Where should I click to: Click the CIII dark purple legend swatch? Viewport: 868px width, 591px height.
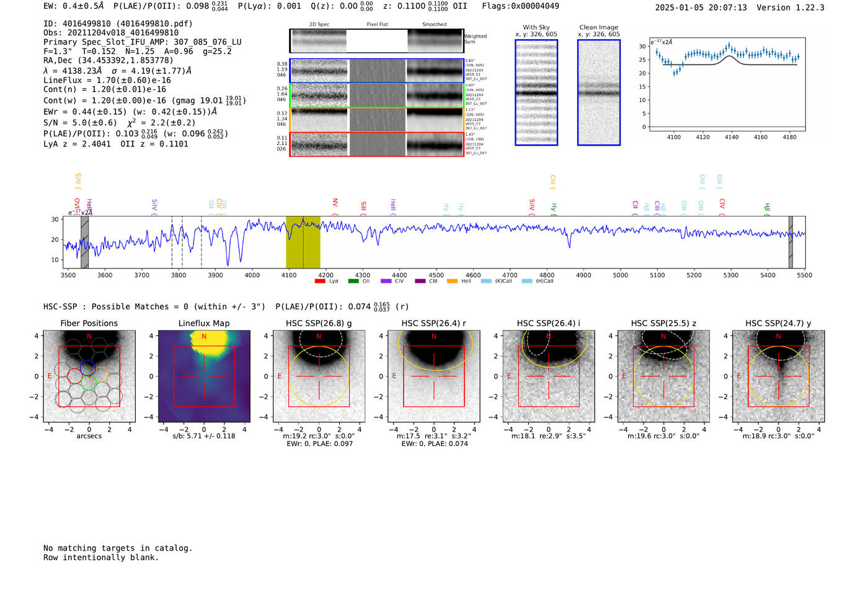click(420, 282)
